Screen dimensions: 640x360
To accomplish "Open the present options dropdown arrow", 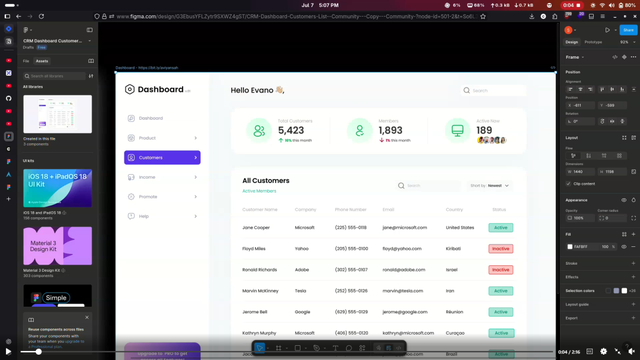I will (616, 30).
